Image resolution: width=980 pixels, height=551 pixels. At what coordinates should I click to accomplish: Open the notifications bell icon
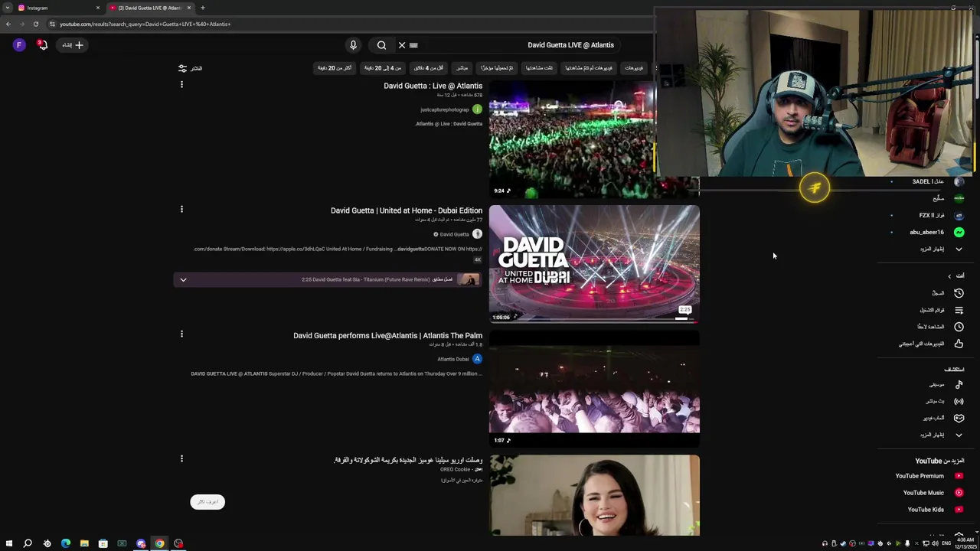(x=43, y=45)
